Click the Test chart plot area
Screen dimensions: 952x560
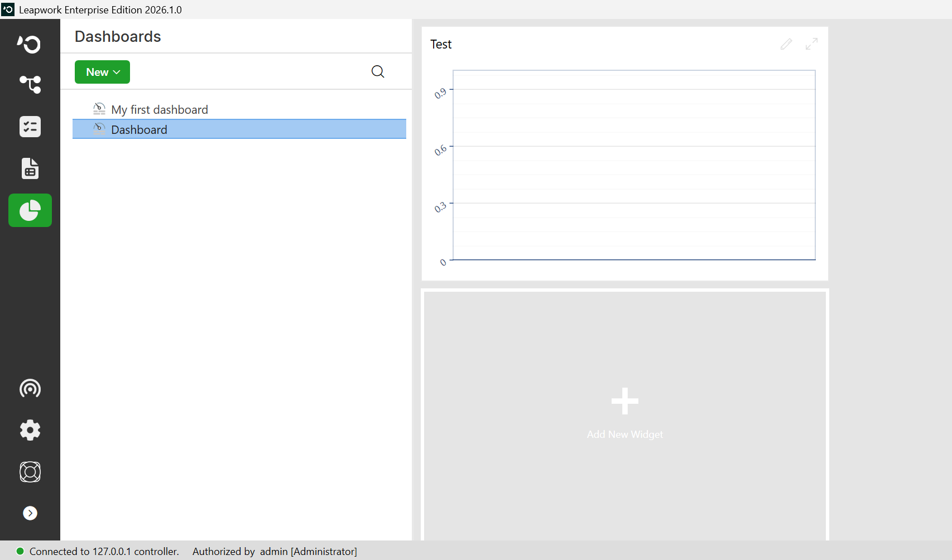[634, 165]
